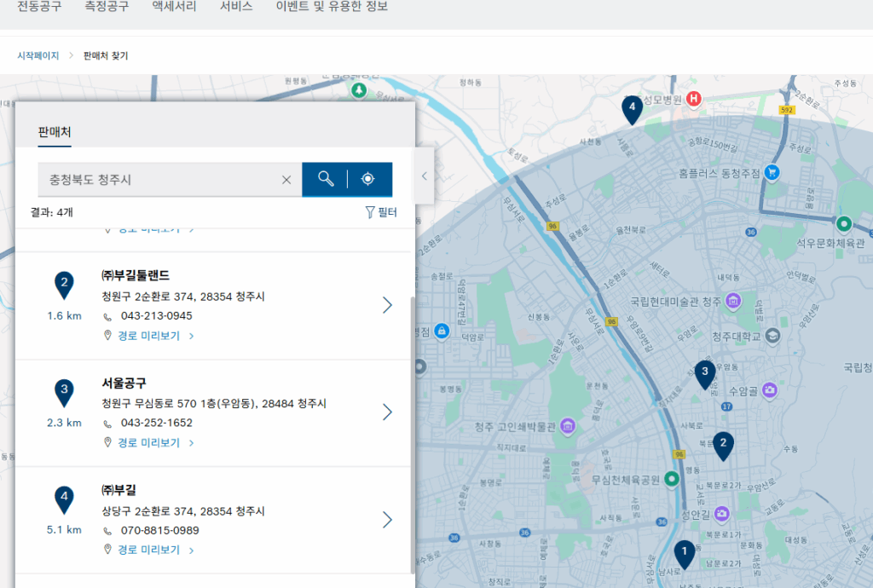Switch to the 판매처 tab
Screen dimensions: 873x588
coord(55,132)
